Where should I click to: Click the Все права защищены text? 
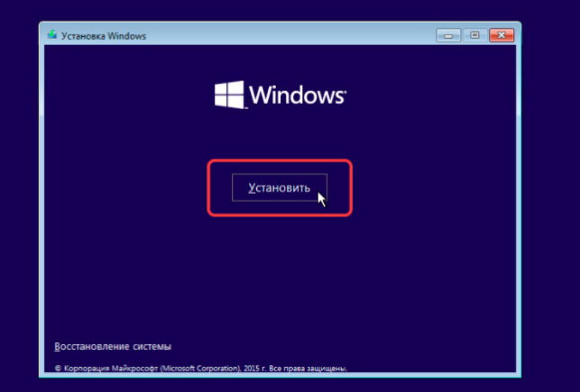pyautogui.click(x=308, y=369)
